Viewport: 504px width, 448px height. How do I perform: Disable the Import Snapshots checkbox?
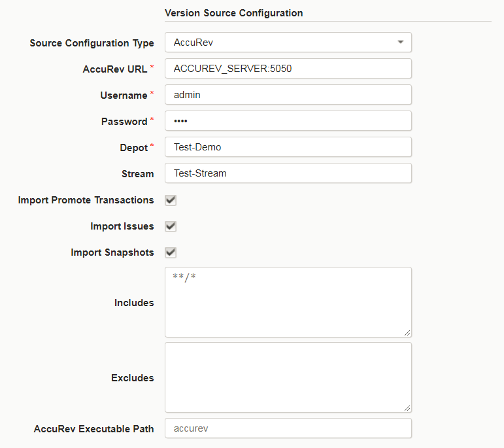[171, 252]
